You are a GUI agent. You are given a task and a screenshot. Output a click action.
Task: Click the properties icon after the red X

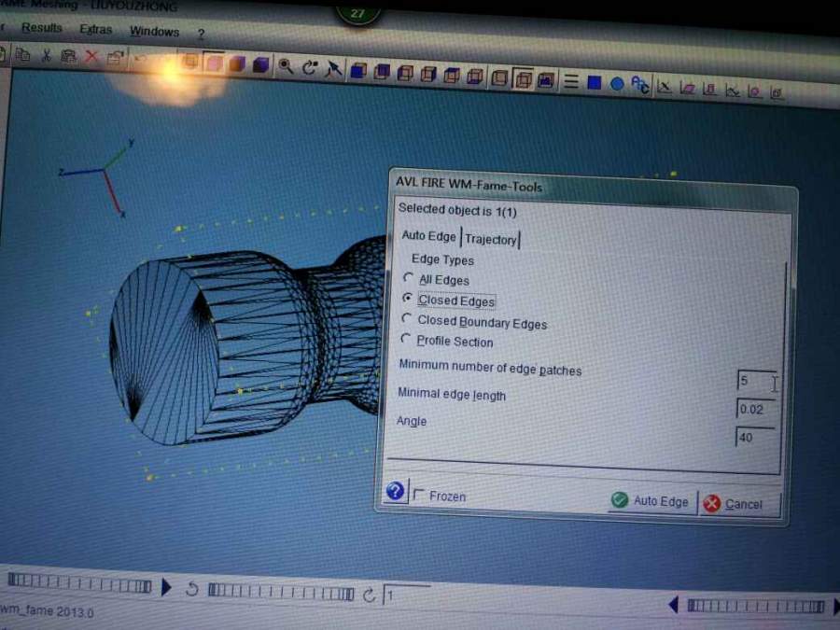point(115,57)
